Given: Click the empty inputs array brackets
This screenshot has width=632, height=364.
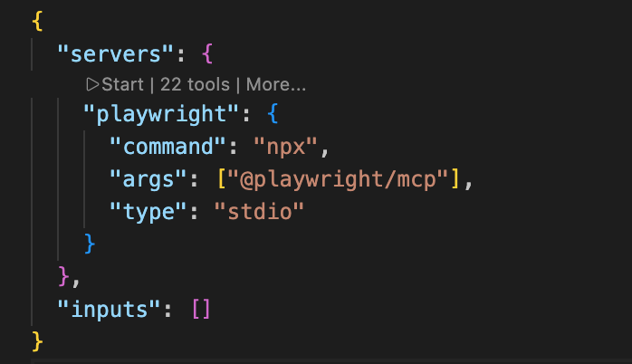Looking at the screenshot, I should 201,309.
